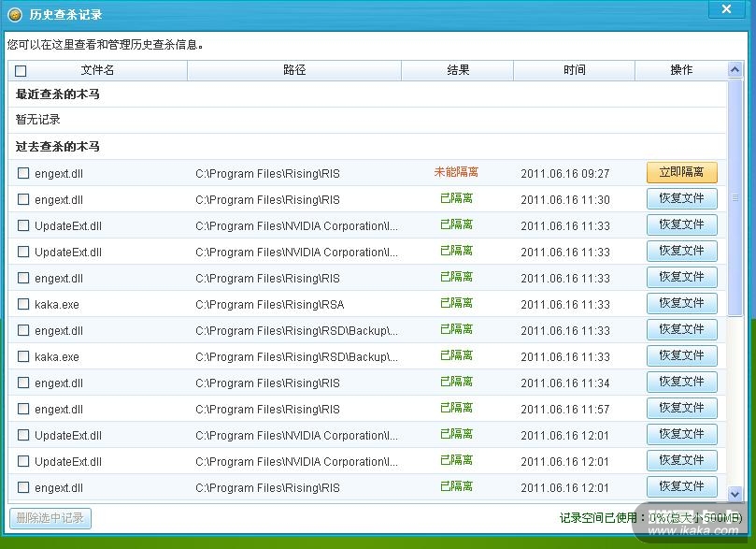Check engext.dll row in RSD\Backup path
Viewport: 756px width, 549px height.
[x=23, y=330]
